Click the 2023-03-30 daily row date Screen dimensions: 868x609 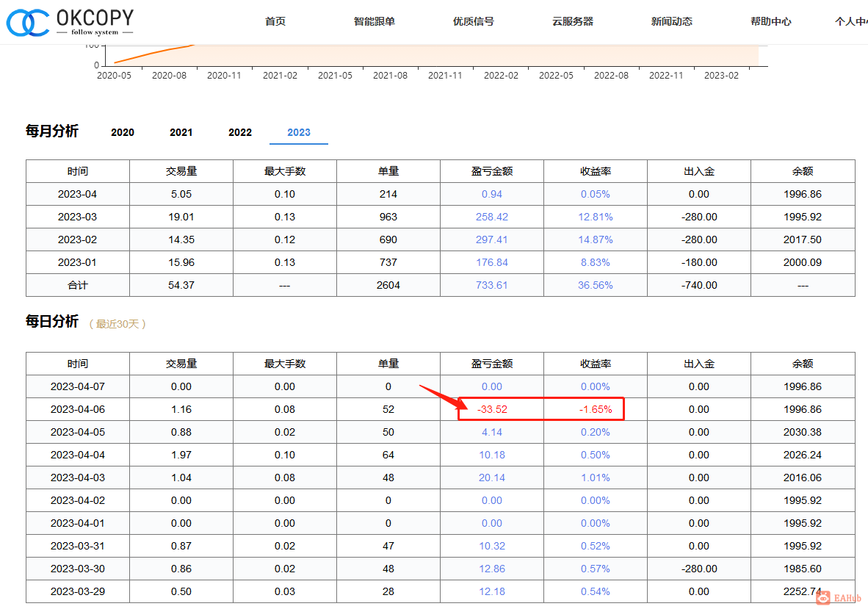click(78, 568)
